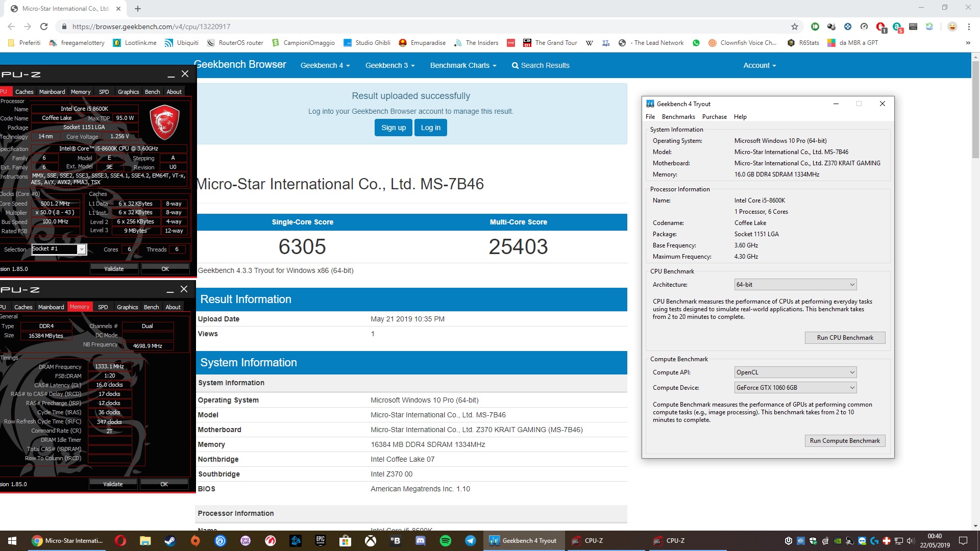Open GOG Galaxy from the taskbar

[246, 541]
